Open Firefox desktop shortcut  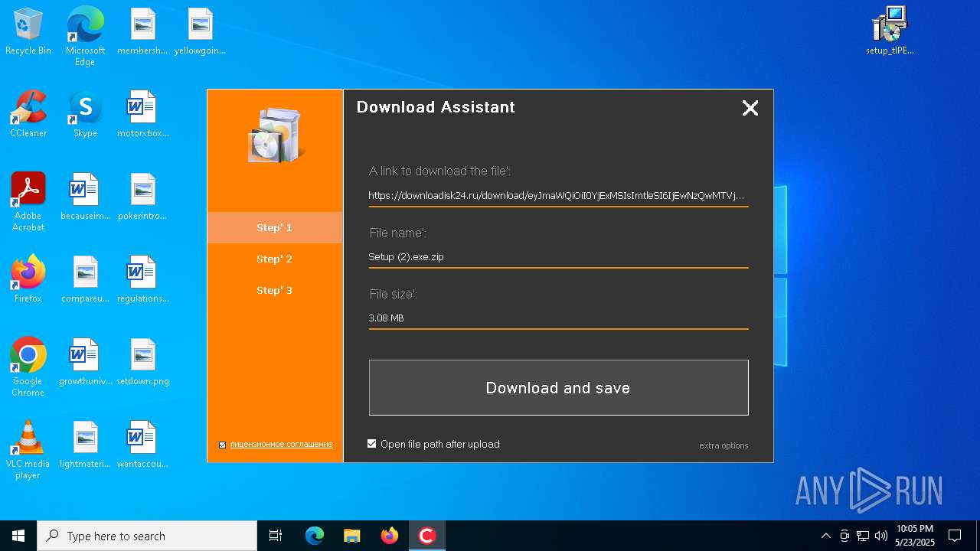[x=28, y=279]
